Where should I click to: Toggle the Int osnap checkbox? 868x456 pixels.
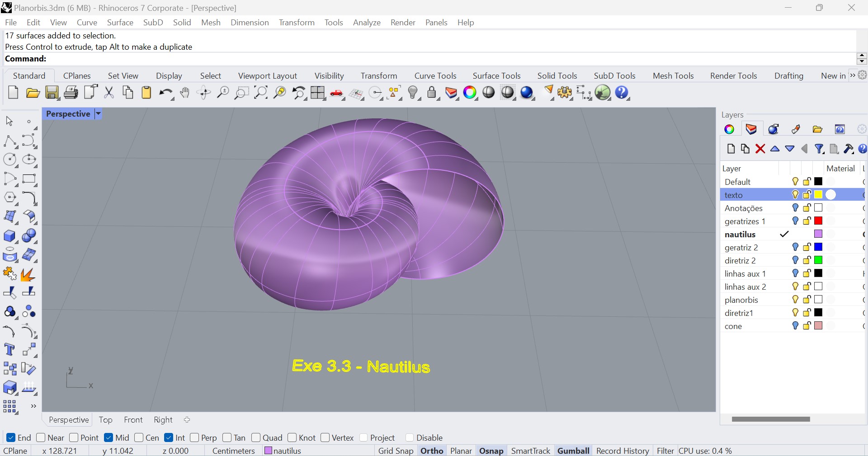[169, 437]
